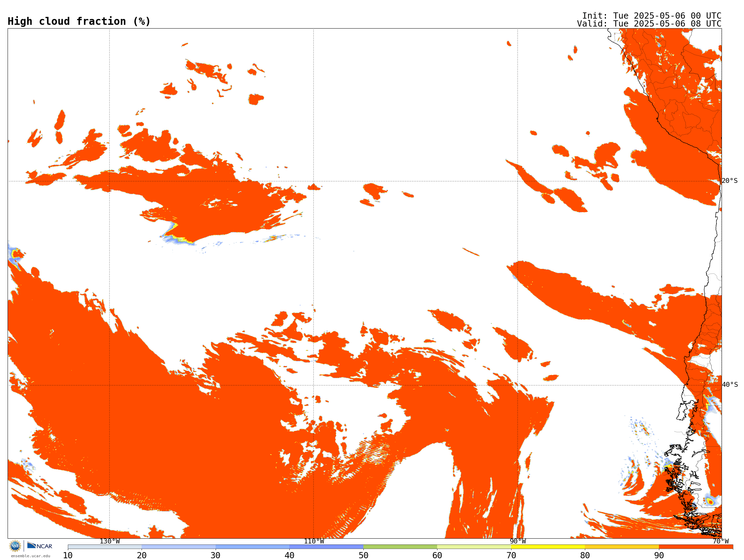744x560 pixels.
Task: Click the 'High cloud fraction (%)' title
Action: (79, 21)
